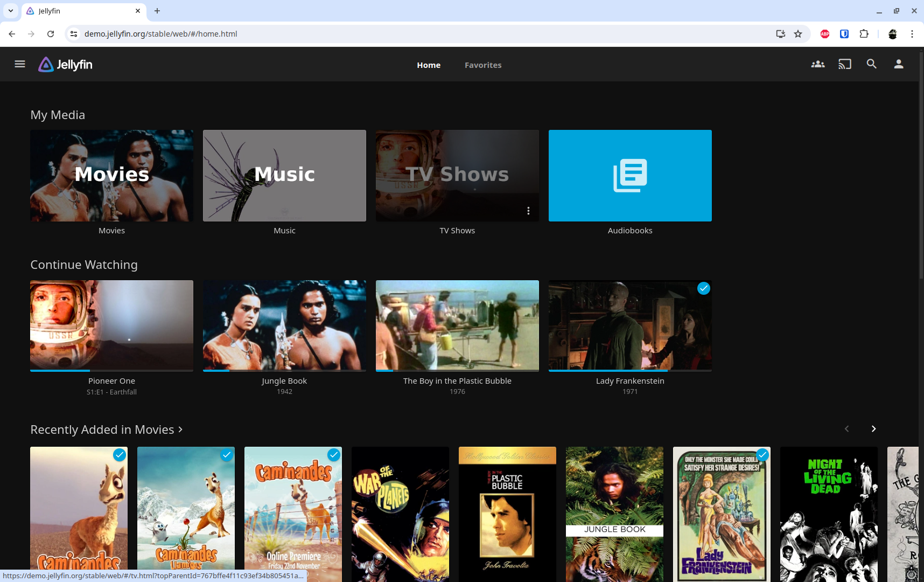
Task: Open the Movies library card
Action: click(111, 176)
